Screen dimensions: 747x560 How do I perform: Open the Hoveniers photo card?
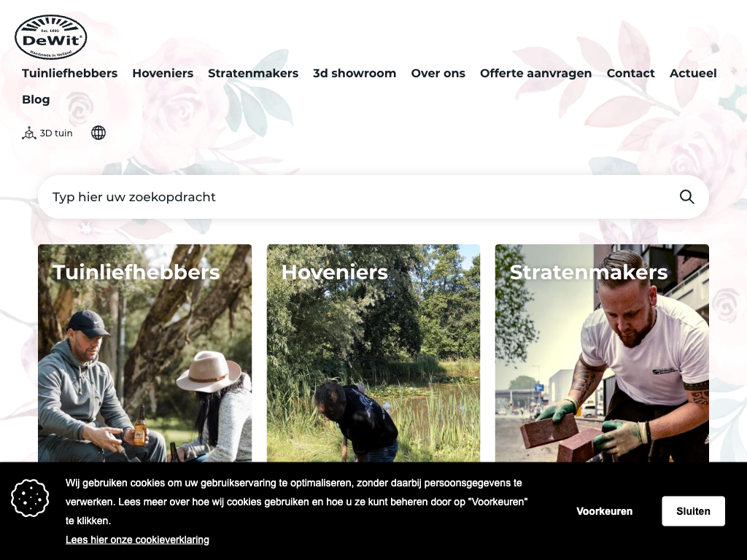coord(373,354)
